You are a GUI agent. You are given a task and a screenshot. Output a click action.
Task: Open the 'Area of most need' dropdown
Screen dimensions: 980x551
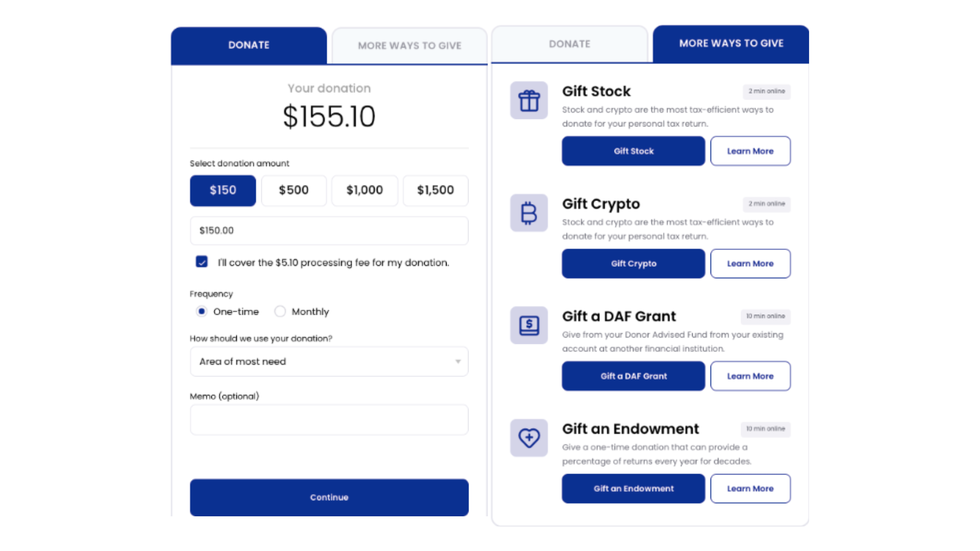329,361
